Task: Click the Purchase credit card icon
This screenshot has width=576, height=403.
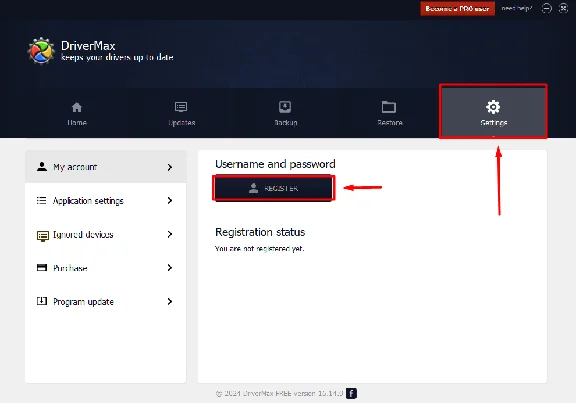Action: pyautogui.click(x=42, y=267)
